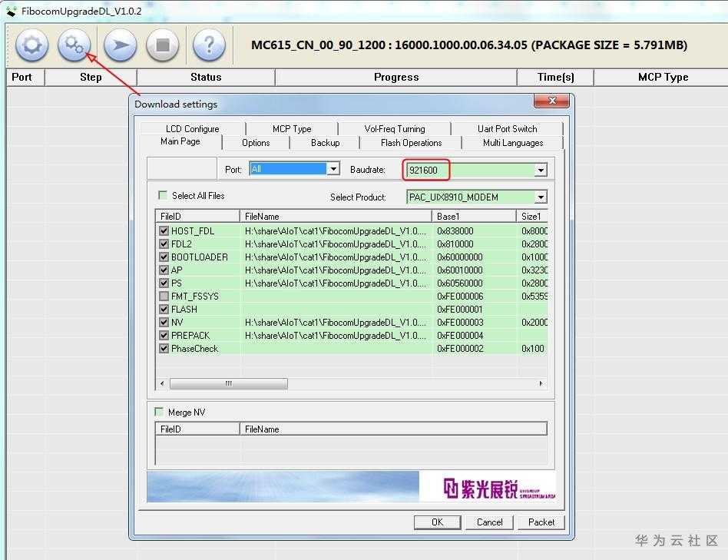Uncheck the PREPACK file checkbox

(x=164, y=335)
